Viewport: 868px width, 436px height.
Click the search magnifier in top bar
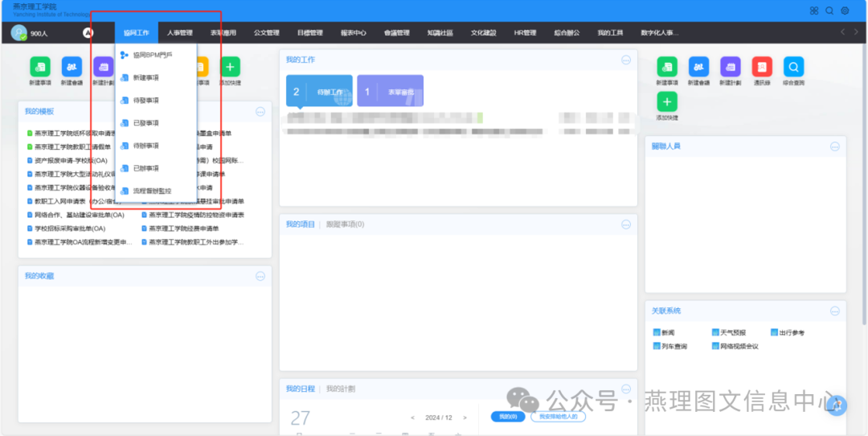[829, 10]
